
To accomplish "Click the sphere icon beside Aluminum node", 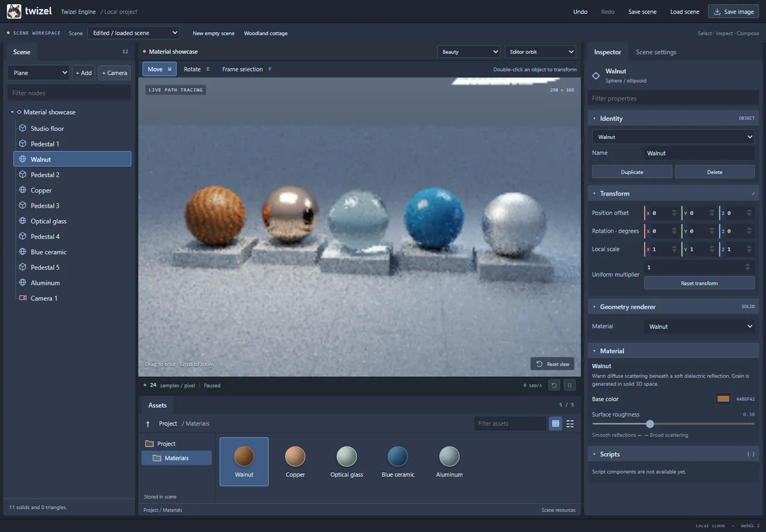I will coord(23,282).
